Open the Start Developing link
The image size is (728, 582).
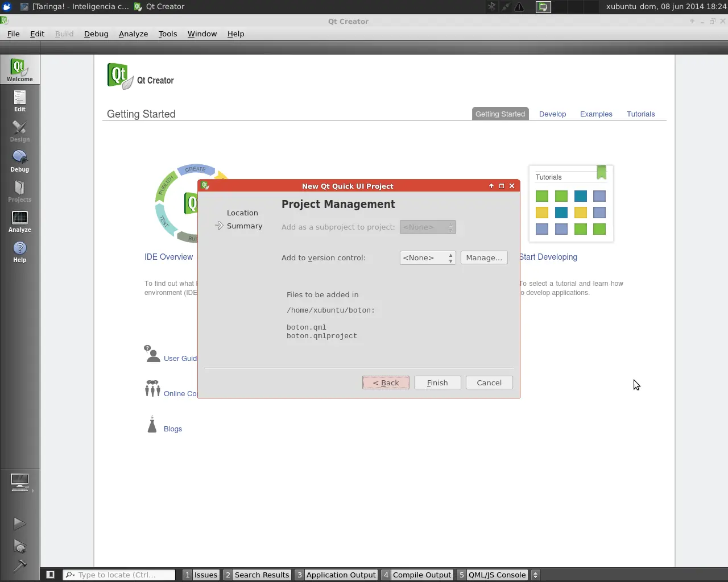[x=548, y=257]
